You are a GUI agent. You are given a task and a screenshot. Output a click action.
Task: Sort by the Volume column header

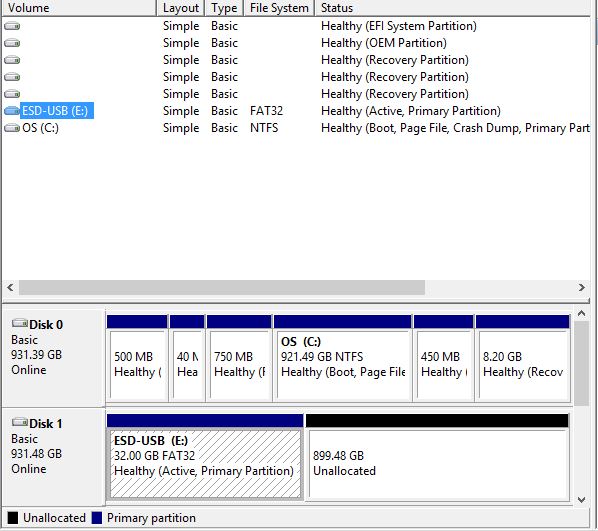(79, 8)
